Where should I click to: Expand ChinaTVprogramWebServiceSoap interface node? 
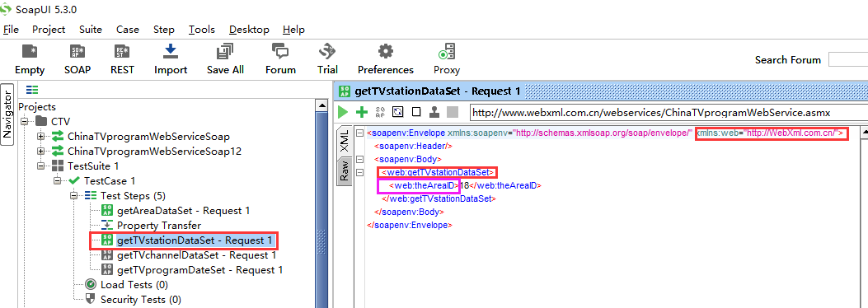41,136
